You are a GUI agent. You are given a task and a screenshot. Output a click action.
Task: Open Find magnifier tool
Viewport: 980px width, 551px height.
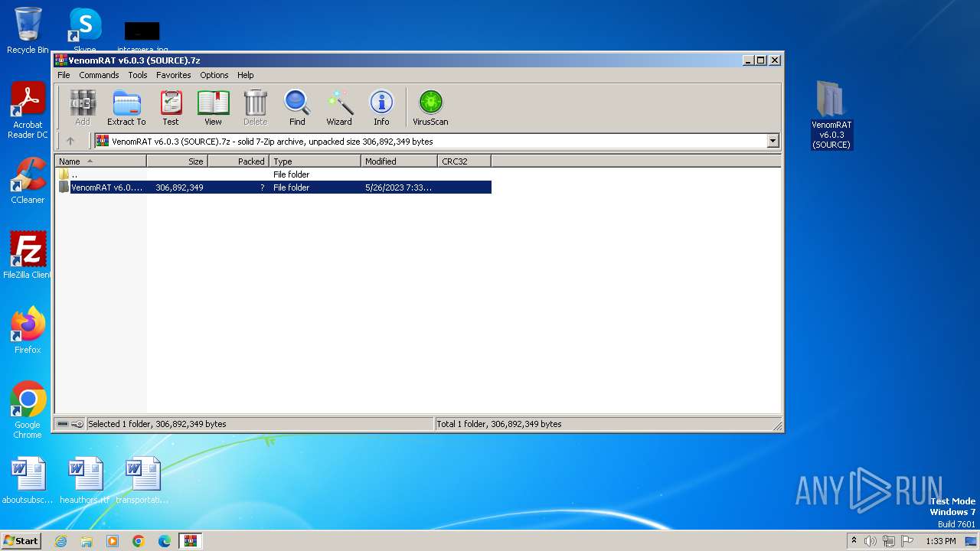click(x=297, y=107)
